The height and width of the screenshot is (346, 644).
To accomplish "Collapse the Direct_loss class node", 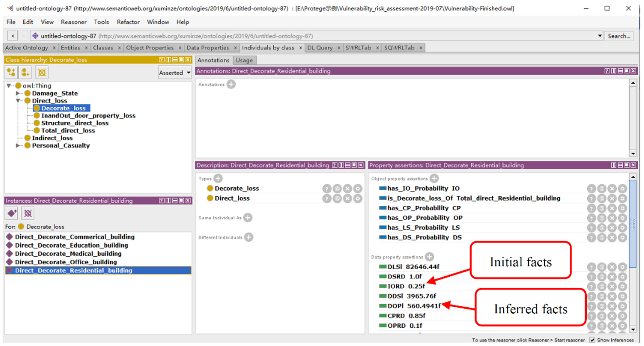I will coord(17,101).
